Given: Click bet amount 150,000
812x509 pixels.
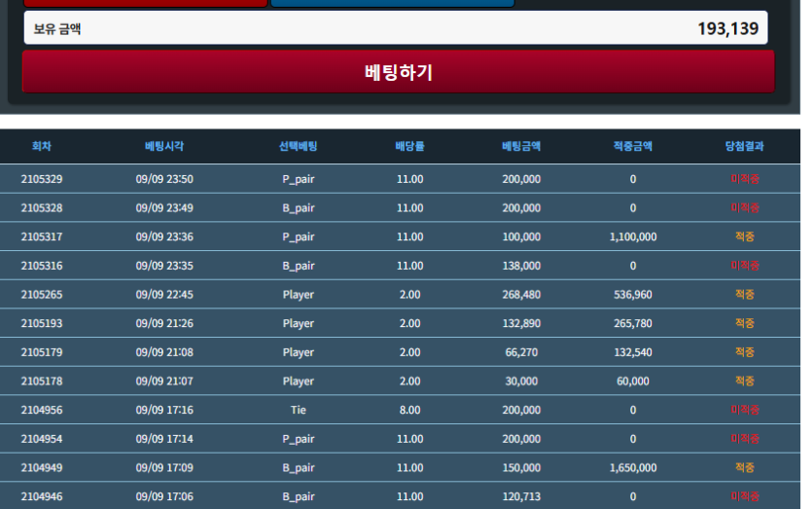Looking at the screenshot, I should click(x=521, y=467).
